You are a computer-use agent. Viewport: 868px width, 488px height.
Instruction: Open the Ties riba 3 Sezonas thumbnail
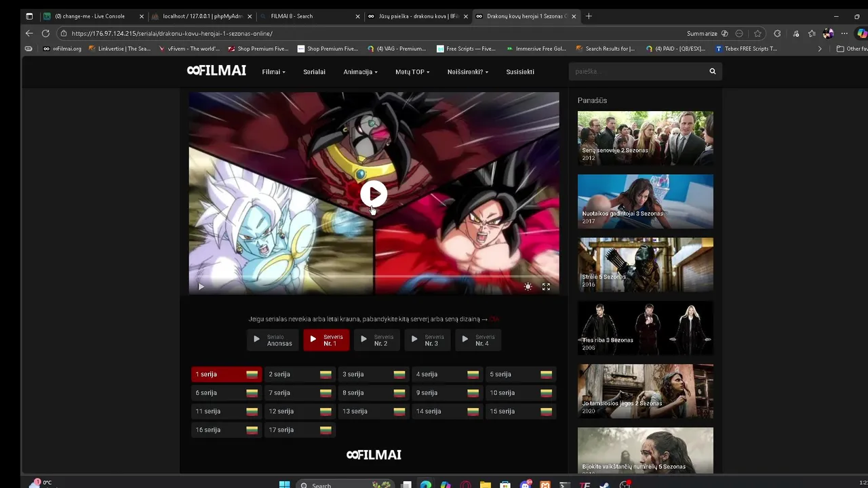click(646, 328)
